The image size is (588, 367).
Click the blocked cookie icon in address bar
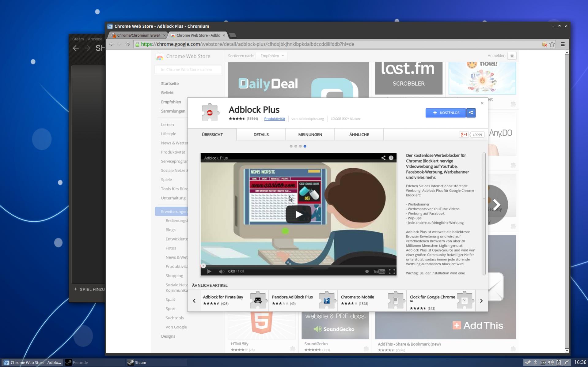(544, 44)
